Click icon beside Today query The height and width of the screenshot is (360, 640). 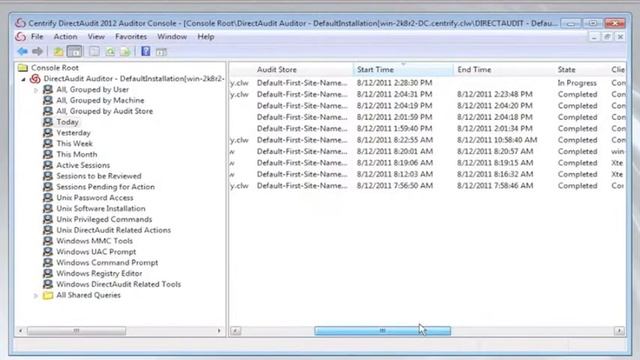(48, 122)
